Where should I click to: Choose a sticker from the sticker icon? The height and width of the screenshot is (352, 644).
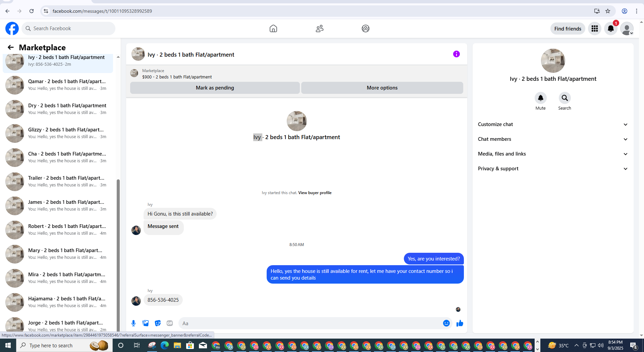pyautogui.click(x=158, y=323)
